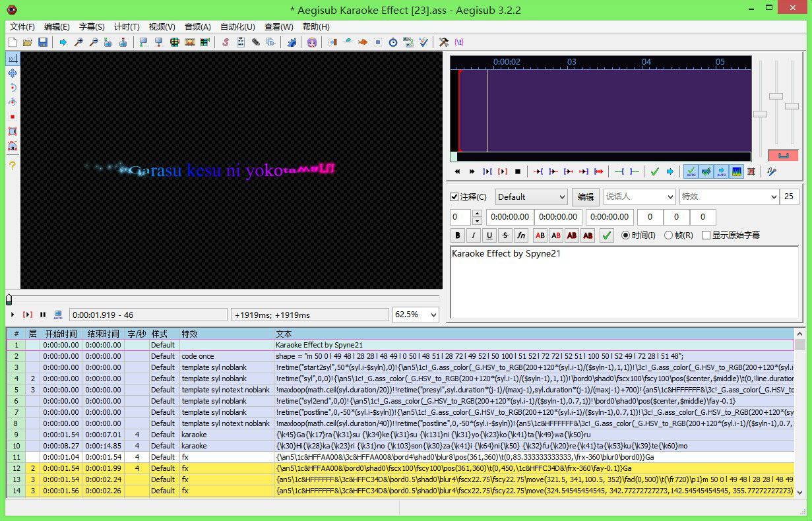Expand the 62.5% video zoom dropdown
Image resolution: width=812 pixels, height=521 pixels.
click(433, 315)
